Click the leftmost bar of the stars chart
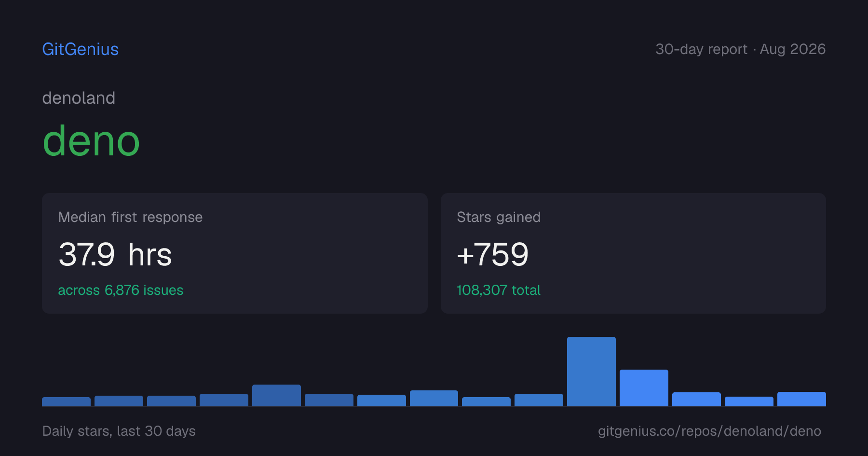Viewport: 868px width, 456px height. 66,401
